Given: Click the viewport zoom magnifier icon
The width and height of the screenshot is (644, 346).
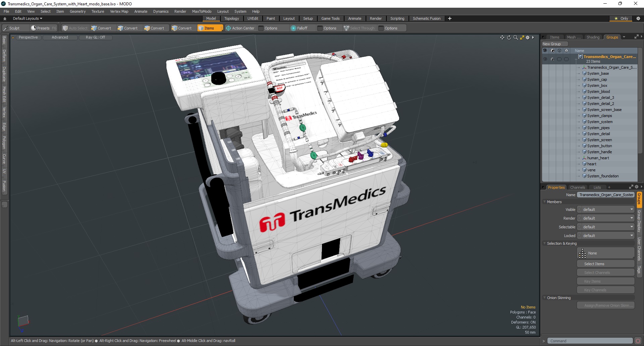Looking at the screenshot, I should pyautogui.click(x=516, y=38).
